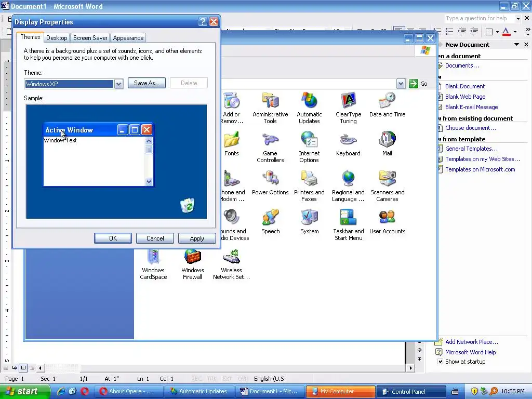Click the Go button in Control Panel
Image resolution: width=532 pixels, height=399 pixels.
pyautogui.click(x=418, y=84)
